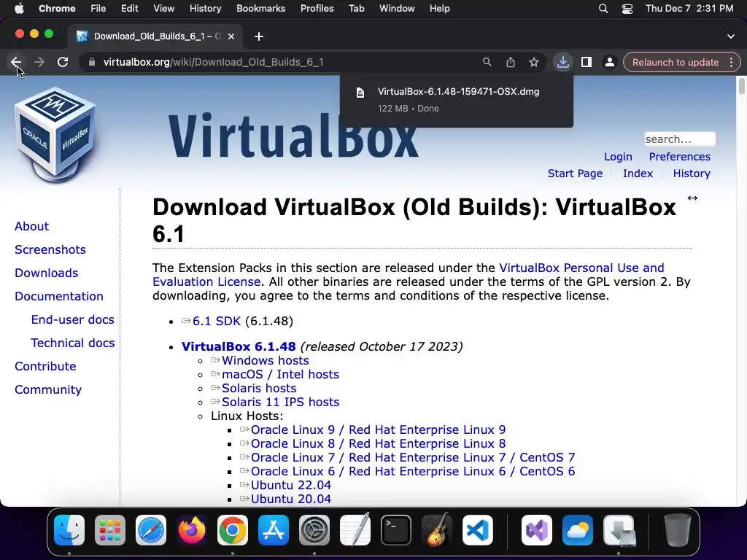Download Solaris 11 IPS hosts build
This screenshot has height=560, width=747.
coord(281,402)
